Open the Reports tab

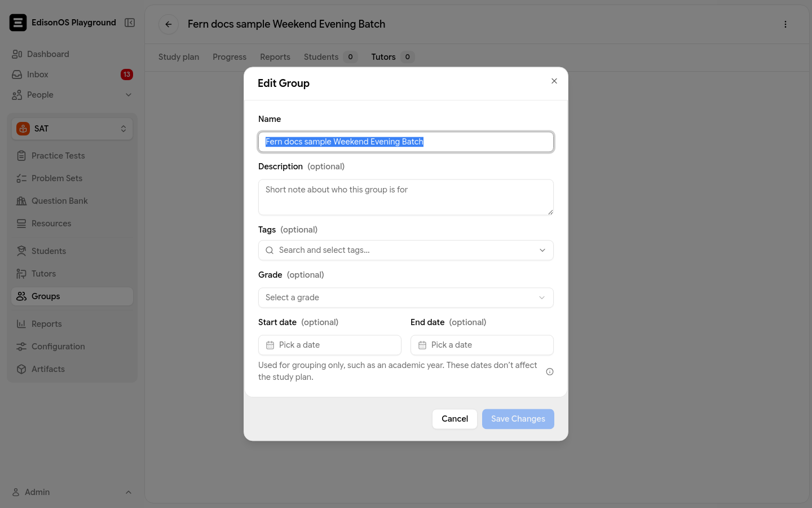[275, 57]
